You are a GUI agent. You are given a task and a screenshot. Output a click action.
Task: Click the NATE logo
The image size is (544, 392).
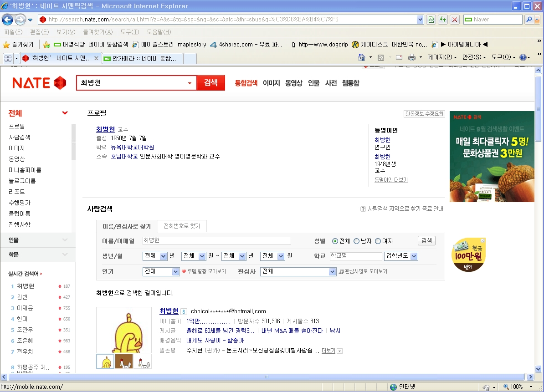click(x=39, y=83)
